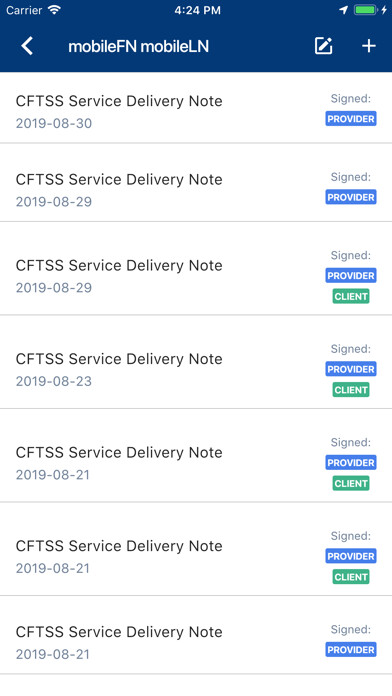Screen dimensions: 392x696
Task: Open the note dated 2019-08-30
Action: pos(196,108)
